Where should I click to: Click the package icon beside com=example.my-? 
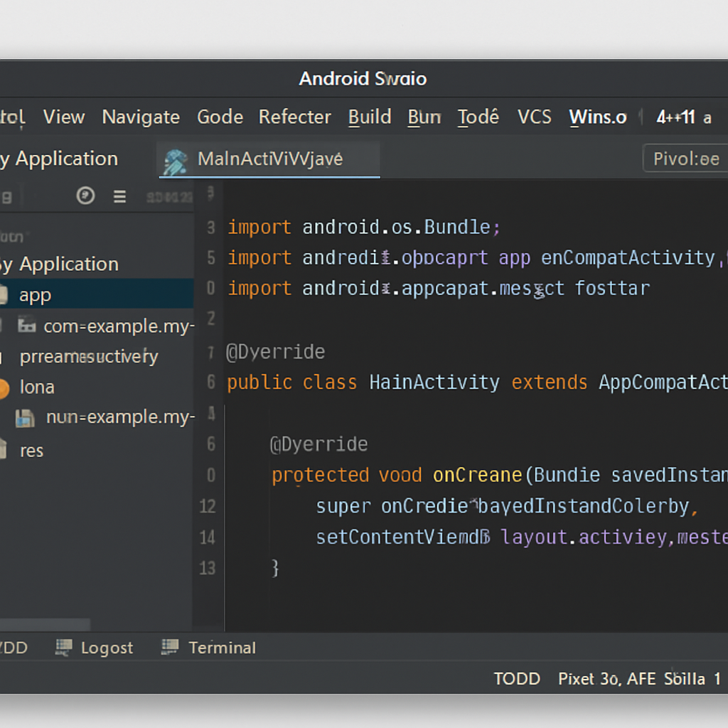coord(27,325)
